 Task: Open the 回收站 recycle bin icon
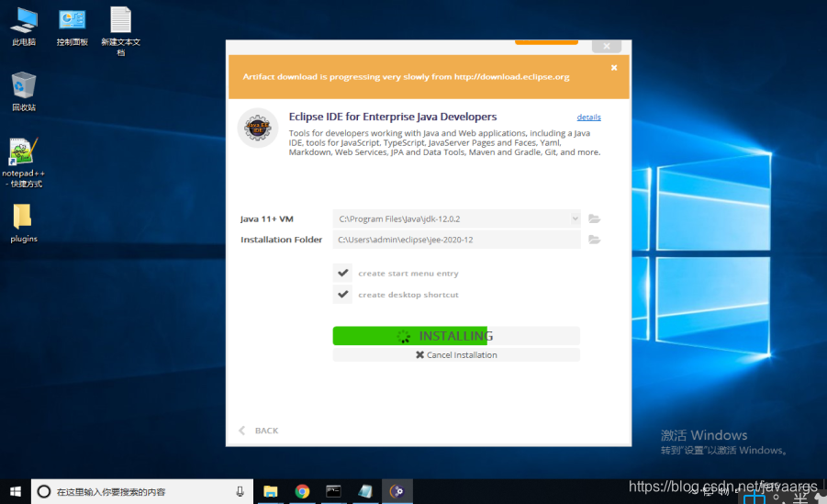24,91
